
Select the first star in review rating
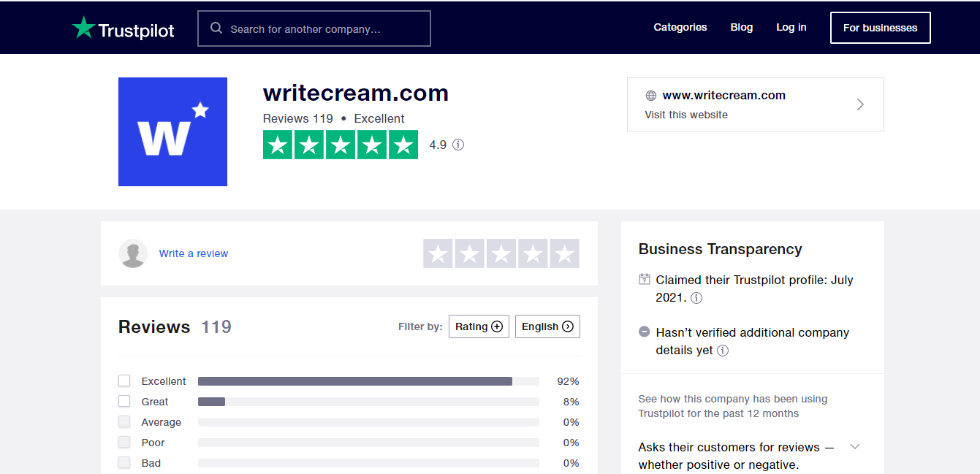438,253
